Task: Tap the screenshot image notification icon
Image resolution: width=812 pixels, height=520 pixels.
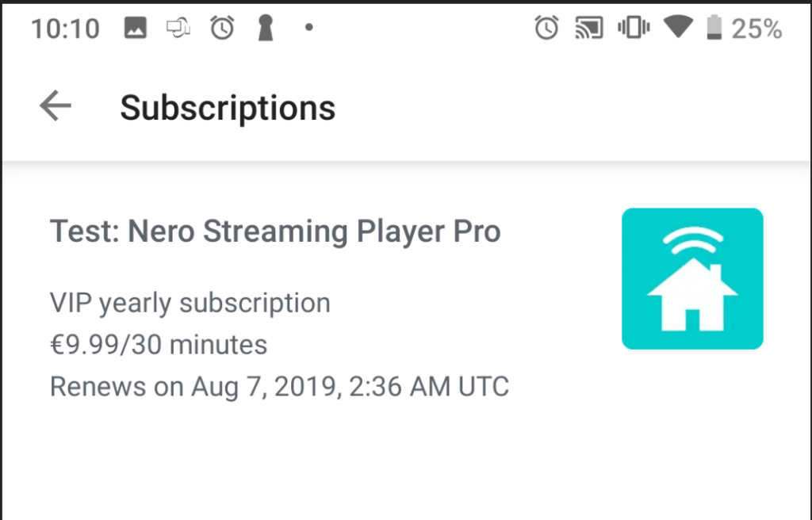Action: 135,28
